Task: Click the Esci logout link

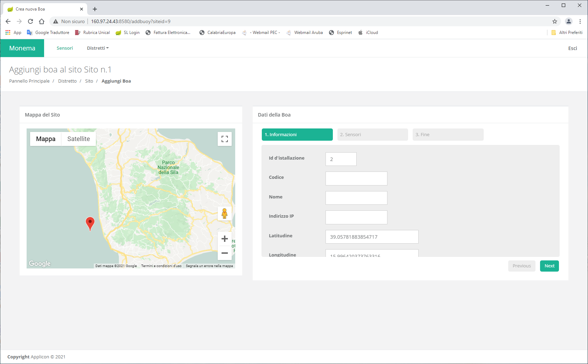Action: (x=572, y=48)
